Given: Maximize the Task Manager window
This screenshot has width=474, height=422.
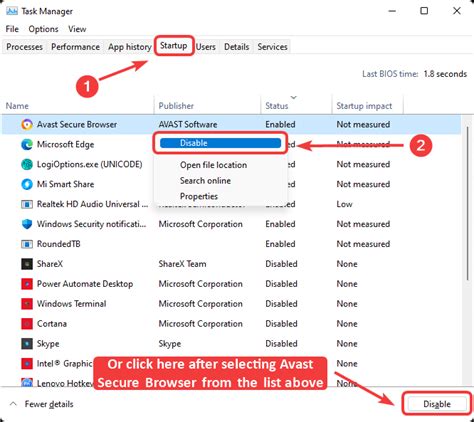Looking at the screenshot, I should [x=424, y=11].
